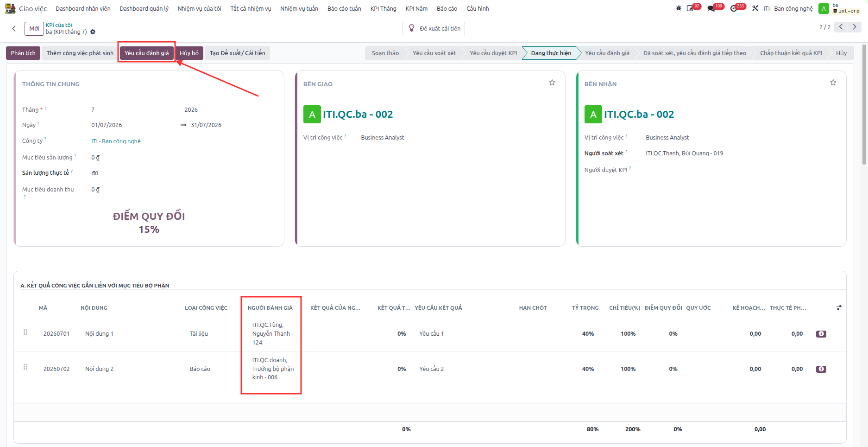Open the chat conversations icon with 109 badge
The width and height of the screenshot is (868, 447).
711,8
